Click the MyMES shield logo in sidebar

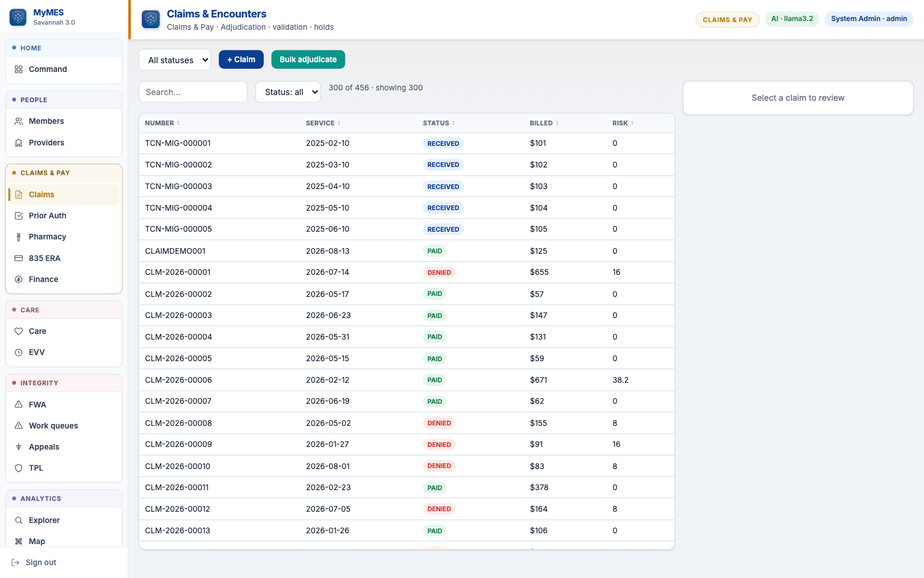click(x=18, y=17)
